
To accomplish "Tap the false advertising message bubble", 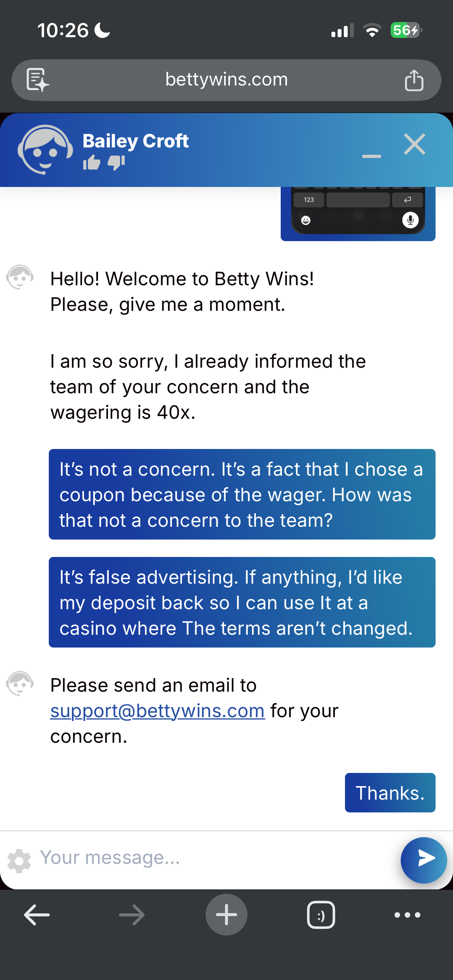I will click(x=242, y=602).
